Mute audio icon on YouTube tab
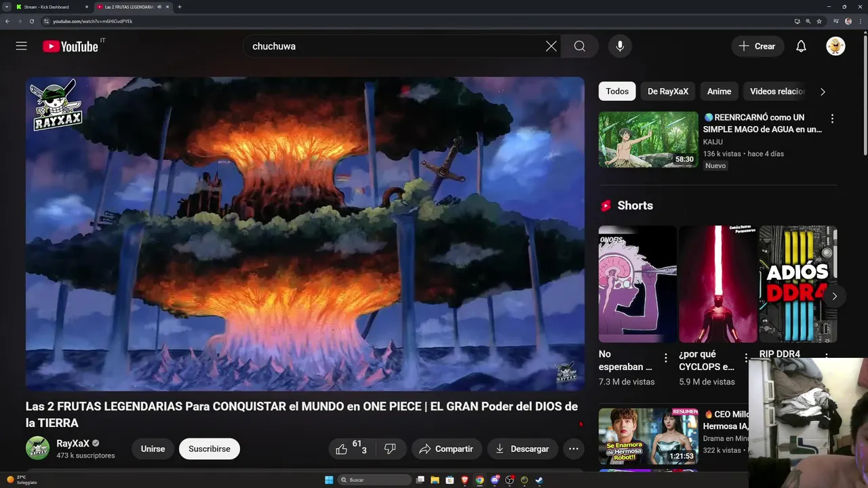Screen dimensions: 868x488 tap(159, 7)
